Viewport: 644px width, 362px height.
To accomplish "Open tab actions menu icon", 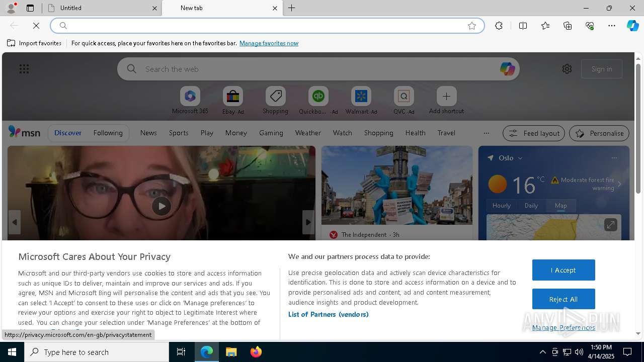I will click(x=30, y=8).
